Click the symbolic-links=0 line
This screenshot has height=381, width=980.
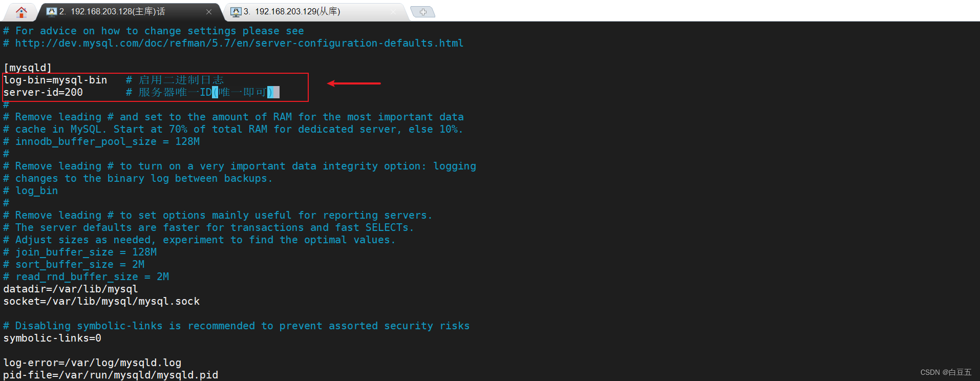52,338
